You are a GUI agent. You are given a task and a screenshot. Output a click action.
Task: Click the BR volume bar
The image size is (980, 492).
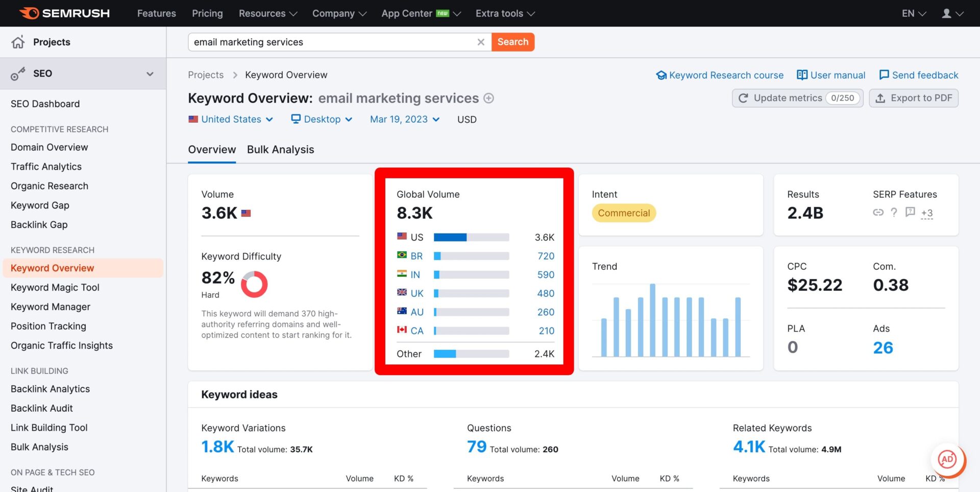tap(471, 256)
